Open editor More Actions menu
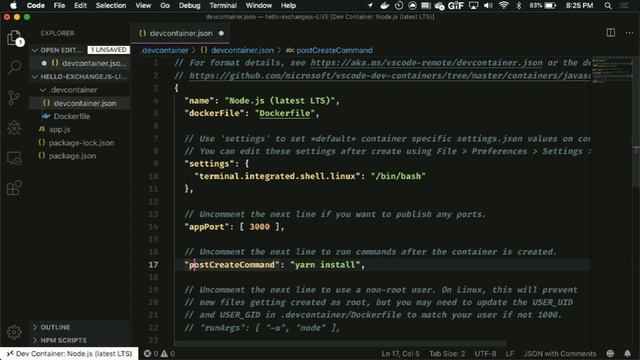Screen dimensions: 640x360 click(629, 33)
